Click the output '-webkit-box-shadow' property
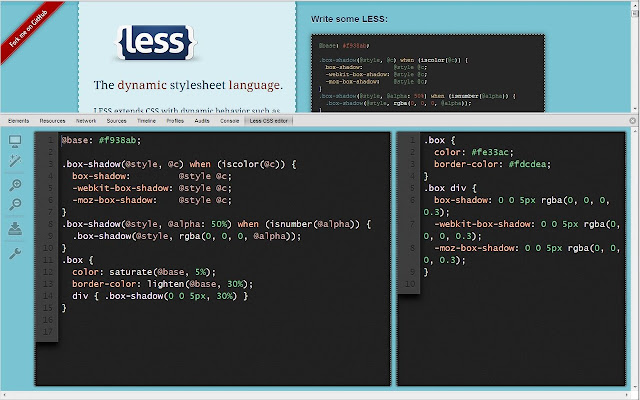This screenshot has width=640, height=400. (x=484, y=224)
